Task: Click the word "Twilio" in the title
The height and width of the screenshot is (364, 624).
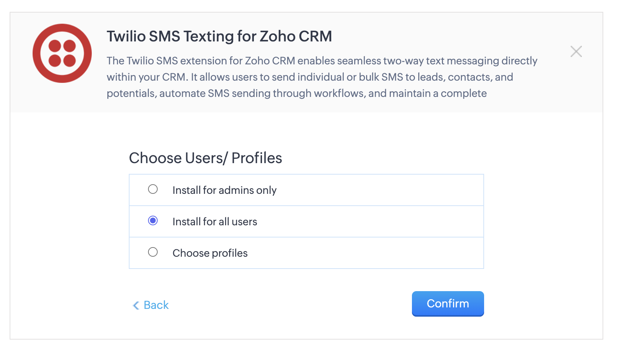Action: [x=126, y=36]
